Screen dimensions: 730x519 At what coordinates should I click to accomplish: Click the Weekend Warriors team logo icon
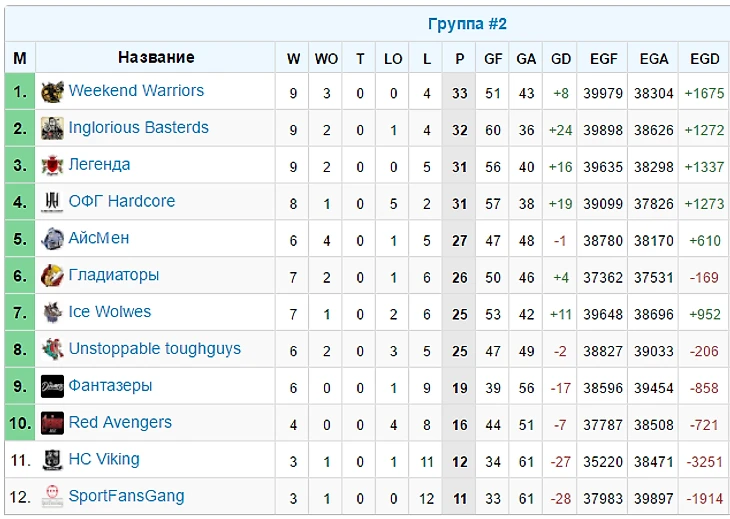pyautogui.click(x=52, y=92)
